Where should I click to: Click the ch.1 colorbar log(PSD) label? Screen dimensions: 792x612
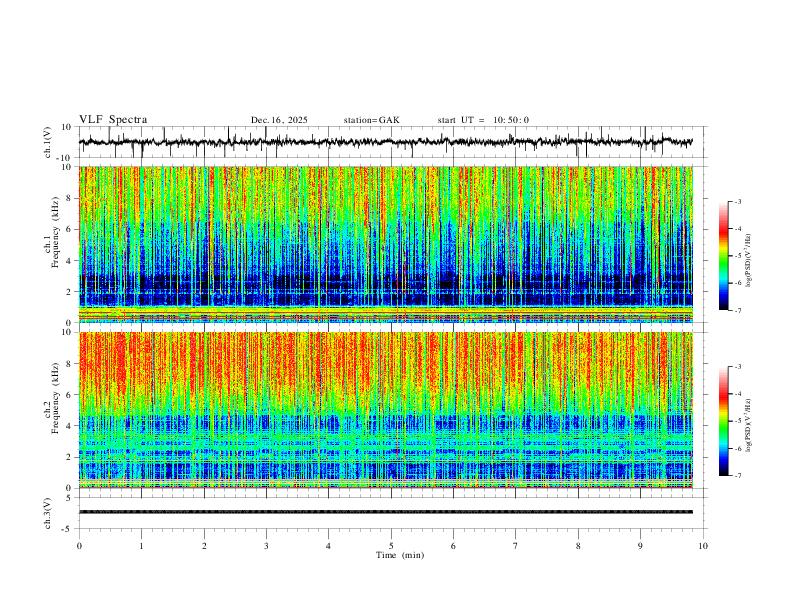pyautogui.click(x=749, y=261)
